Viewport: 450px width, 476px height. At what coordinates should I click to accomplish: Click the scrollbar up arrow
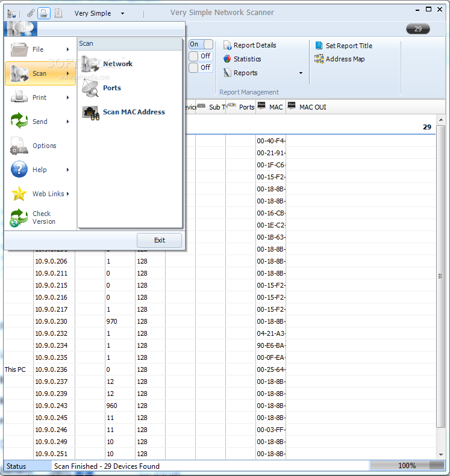(x=440, y=120)
